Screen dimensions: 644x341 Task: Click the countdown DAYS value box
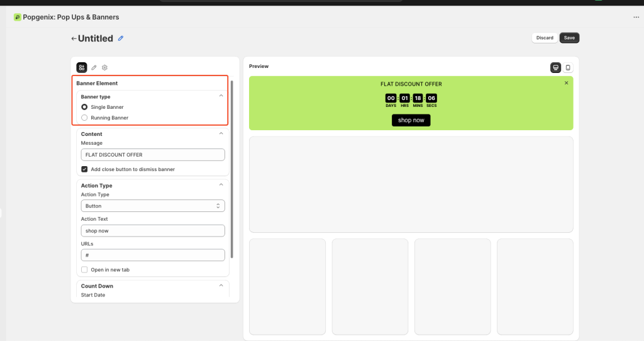[x=391, y=98]
